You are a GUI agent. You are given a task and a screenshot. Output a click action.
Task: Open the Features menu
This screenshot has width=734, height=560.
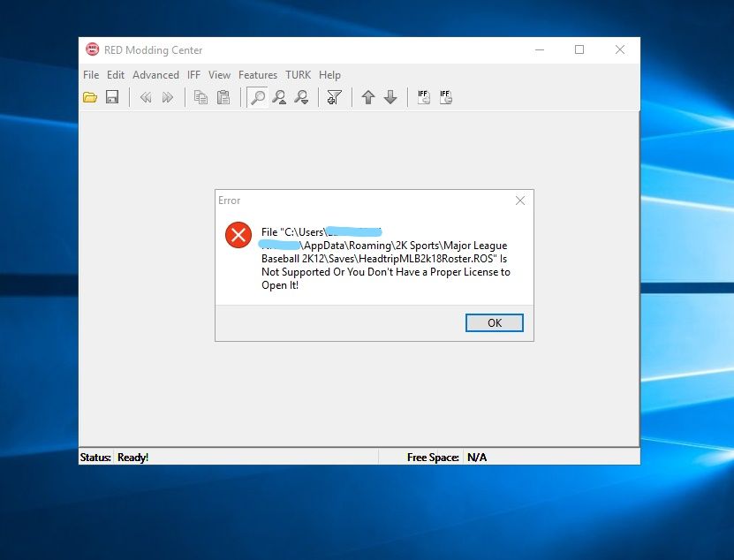pyautogui.click(x=257, y=75)
